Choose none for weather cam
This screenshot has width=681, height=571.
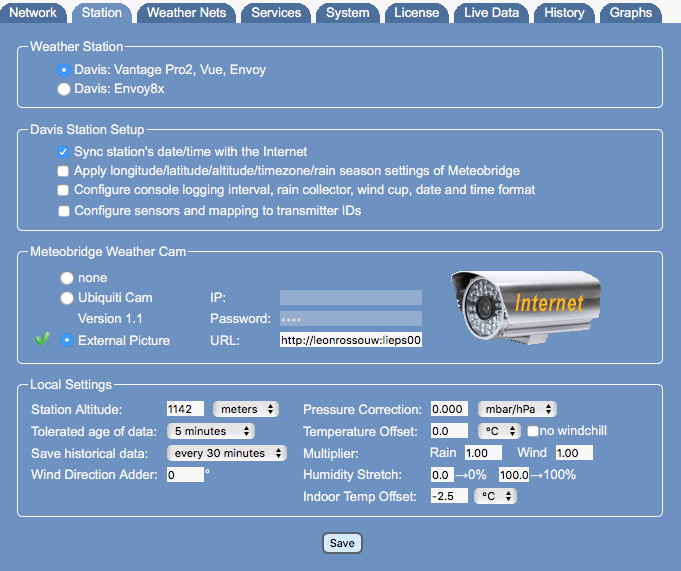[x=66, y=278]
